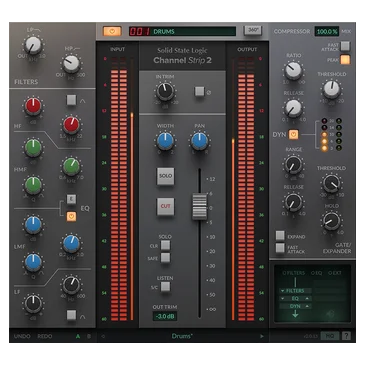Toggle the HF bell shape switch

coord(71,100)
